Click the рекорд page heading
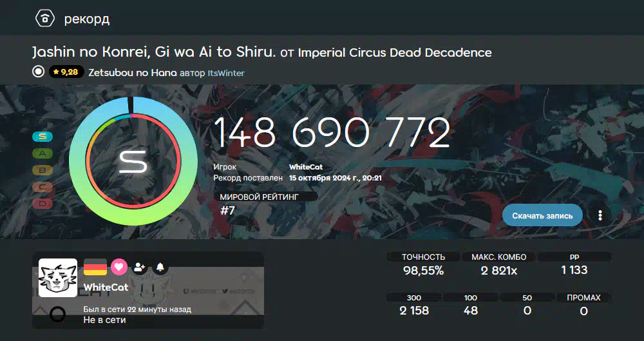644x341 pixels. coord(87,19)
